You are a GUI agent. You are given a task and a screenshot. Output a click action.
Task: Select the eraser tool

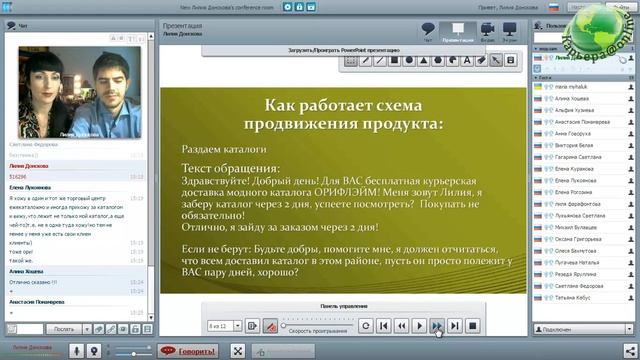tap(481, 61)
